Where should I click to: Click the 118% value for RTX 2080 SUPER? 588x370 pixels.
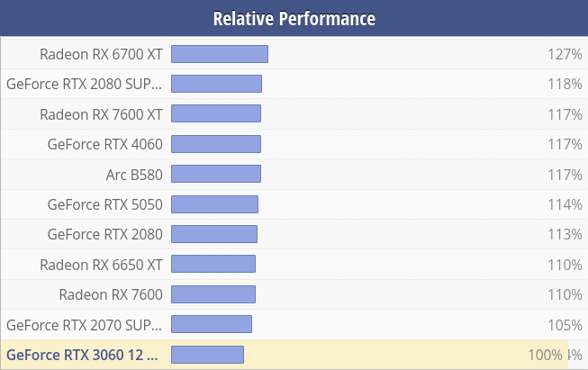(565, 84)
